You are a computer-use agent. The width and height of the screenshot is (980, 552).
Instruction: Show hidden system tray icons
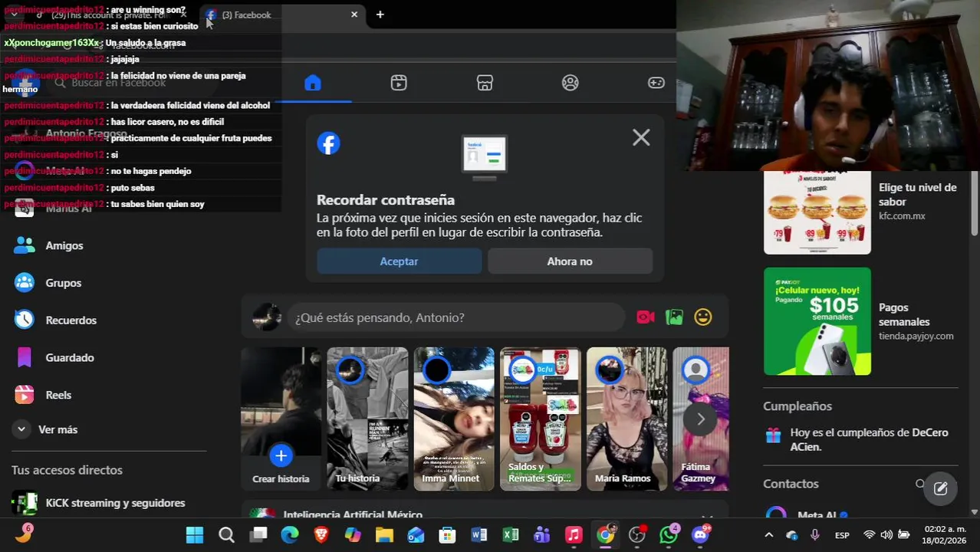click(769, 535)
